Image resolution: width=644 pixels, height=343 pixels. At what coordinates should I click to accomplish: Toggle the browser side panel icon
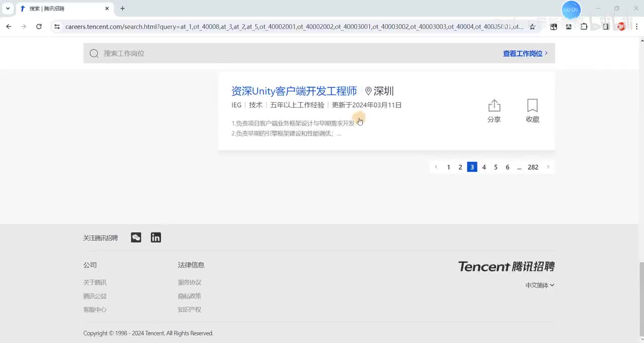coord(606,27)
